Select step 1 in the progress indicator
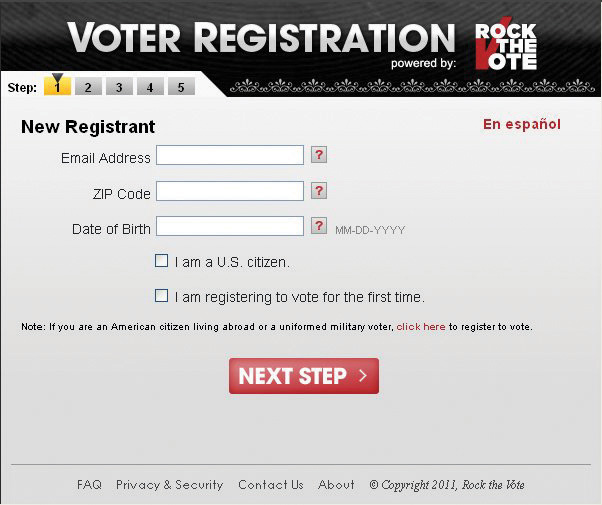 [x=58, y=86]
